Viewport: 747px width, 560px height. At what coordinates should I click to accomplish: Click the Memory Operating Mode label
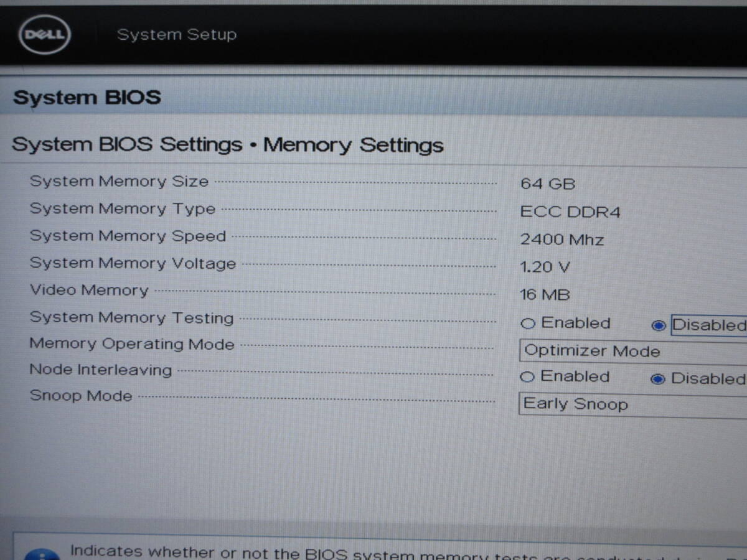[x=131, y=344]
